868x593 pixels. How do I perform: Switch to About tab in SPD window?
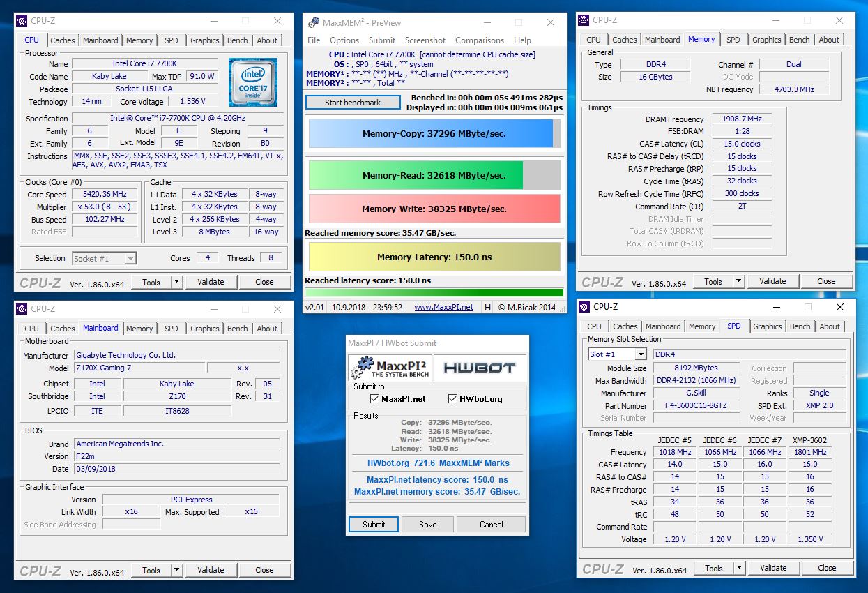tap(830, 326)
